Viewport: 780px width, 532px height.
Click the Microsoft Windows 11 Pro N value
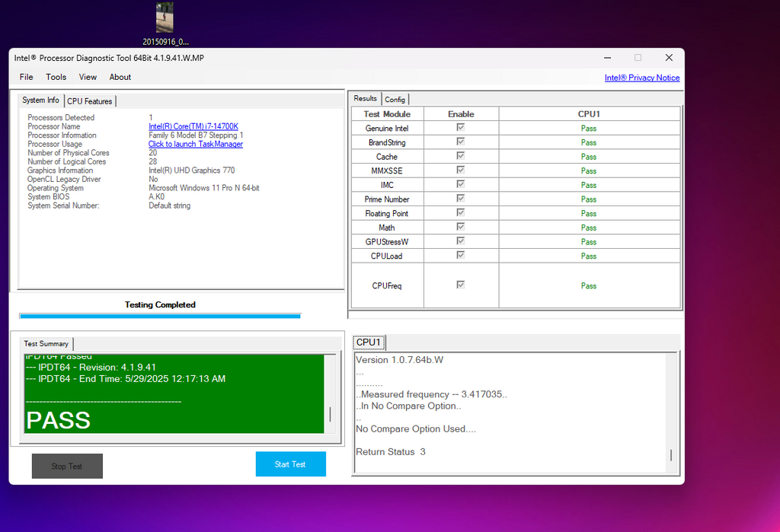pyautogui.click(x=204, y=188)
